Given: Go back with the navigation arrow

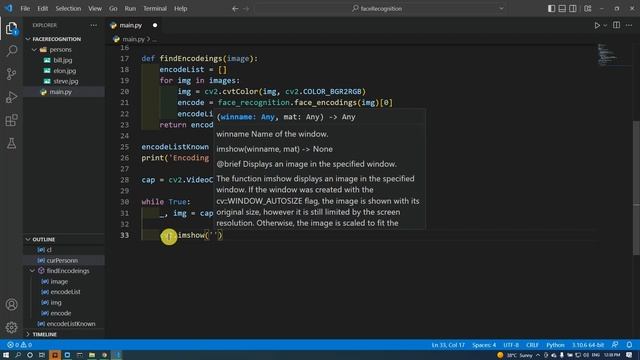Looking at the screenshot, I should click(x=235, y=9).
